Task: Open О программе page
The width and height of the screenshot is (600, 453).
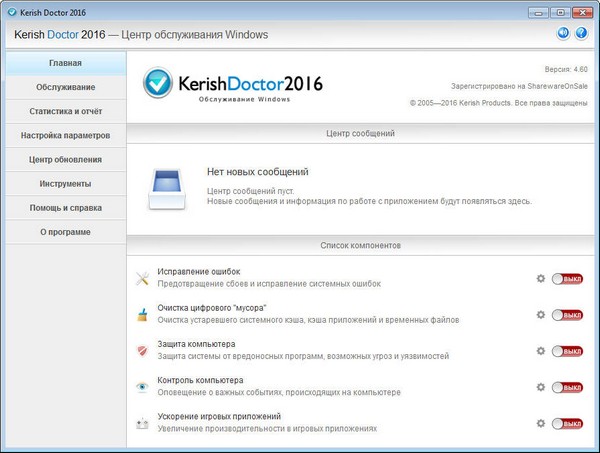Action: click(x=66, y=232)
